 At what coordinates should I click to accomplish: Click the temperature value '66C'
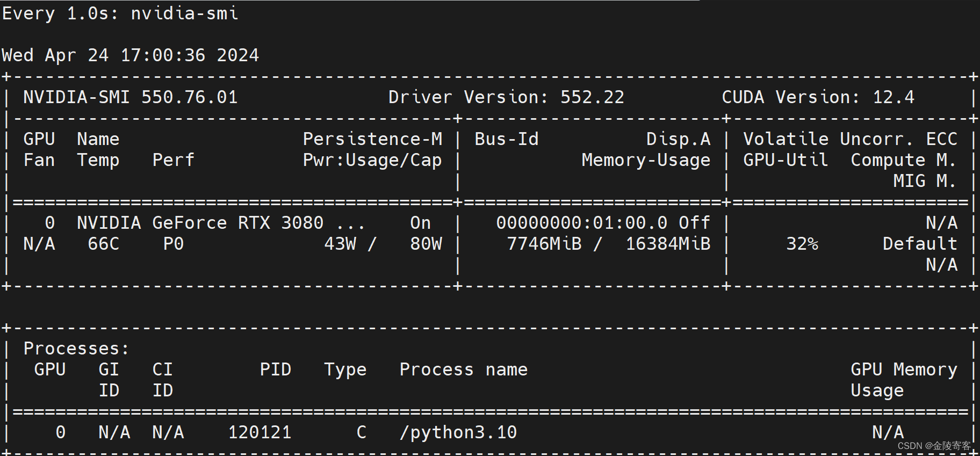point(104,243)
